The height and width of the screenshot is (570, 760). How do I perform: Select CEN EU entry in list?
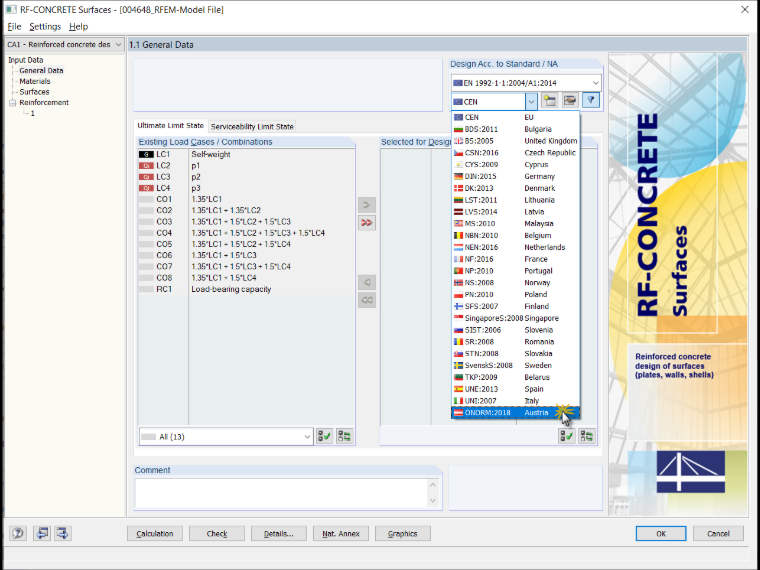(x=515, y=117)
